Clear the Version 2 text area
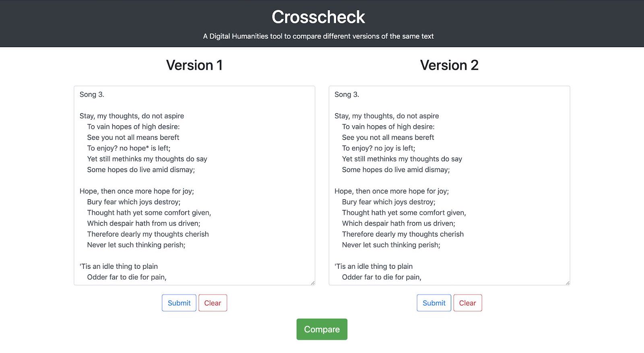The height and width of the screenshot is (353, 644). point(467,303)
